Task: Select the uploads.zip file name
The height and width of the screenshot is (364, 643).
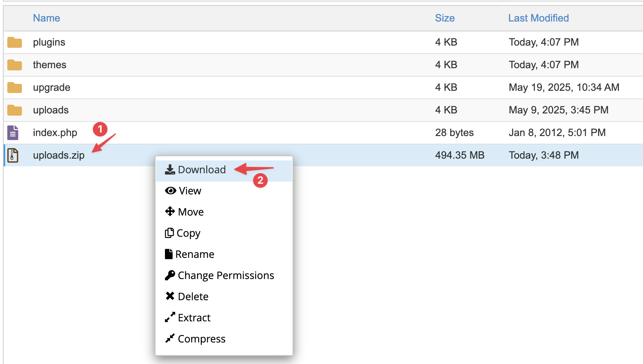Action: pyautogui.click(x=59, y=155)
